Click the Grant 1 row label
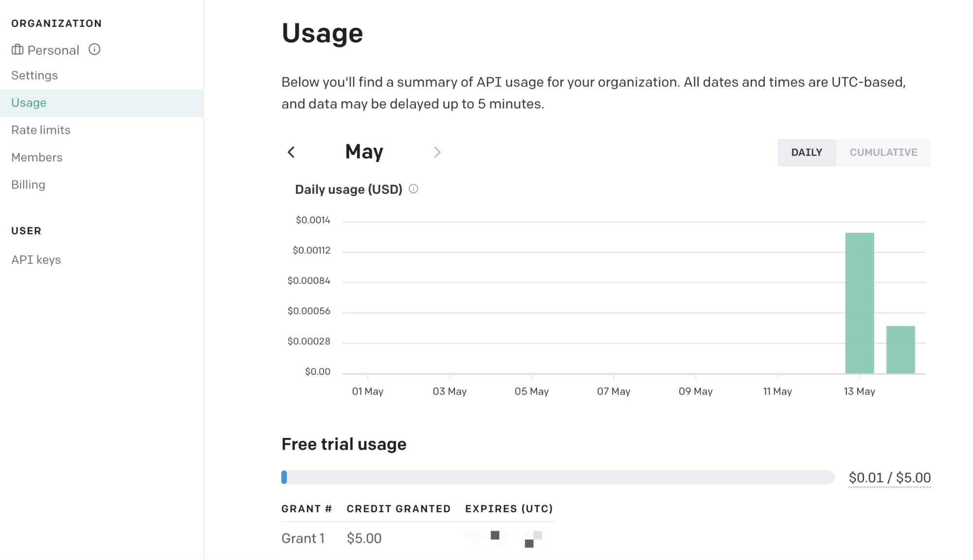The height and width of the screenshot is (560, 973). point(303,539)
